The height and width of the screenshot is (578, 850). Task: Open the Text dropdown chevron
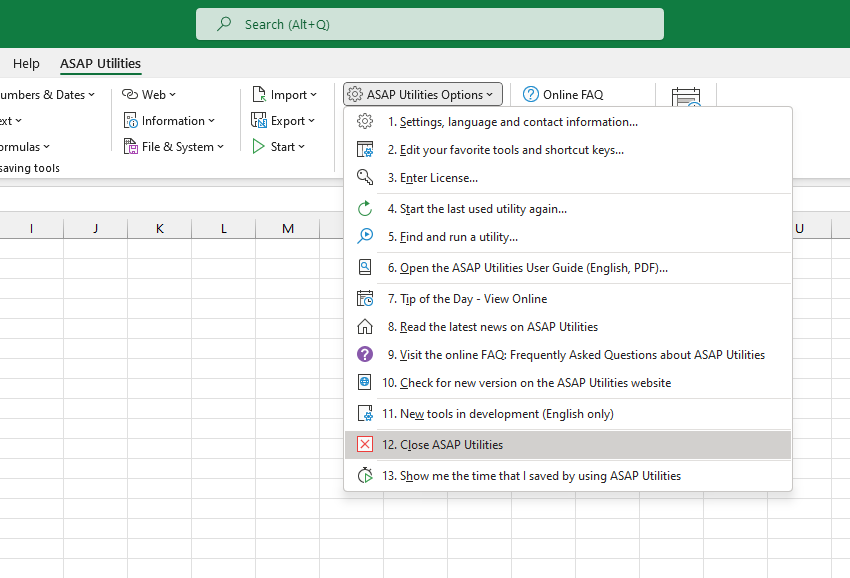click(x=18, y=120)
